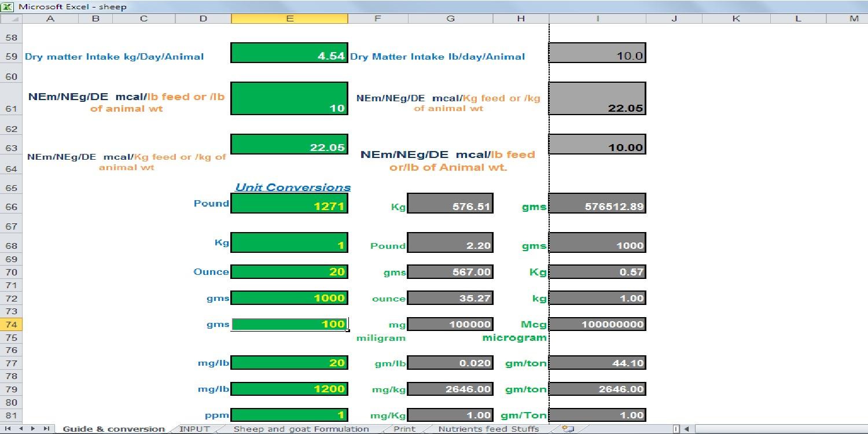Open the Guide & conversion sheet tab
Viewport: 868px width, 434px height.
113,429
